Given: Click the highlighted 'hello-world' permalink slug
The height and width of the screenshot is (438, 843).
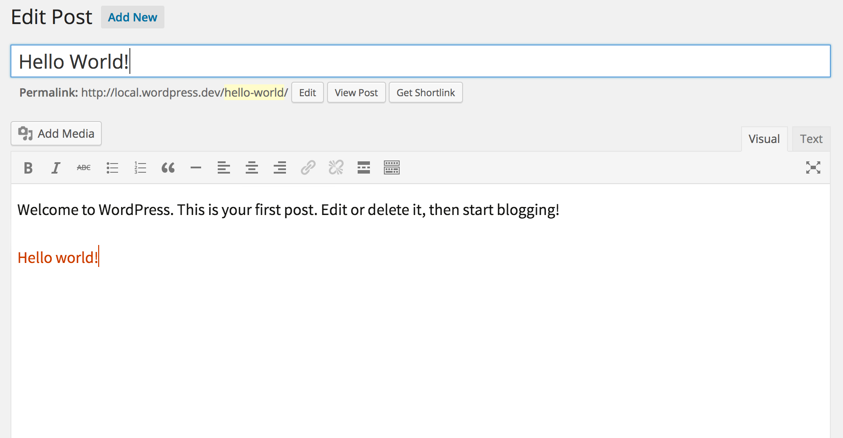Looking at the screenshot, I should pos(254,92).
